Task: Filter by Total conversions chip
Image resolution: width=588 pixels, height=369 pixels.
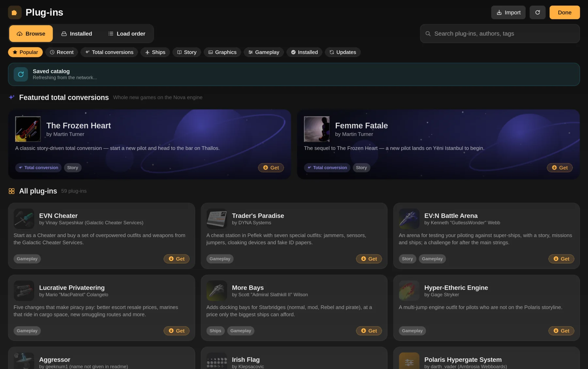Action: pos(109,52)
